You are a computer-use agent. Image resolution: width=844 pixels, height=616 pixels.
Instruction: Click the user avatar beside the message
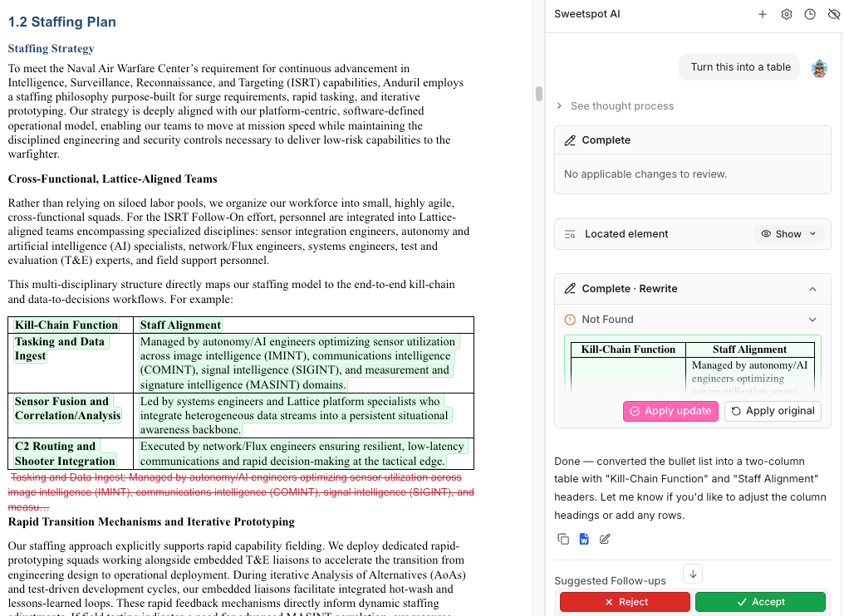(819, 68)
